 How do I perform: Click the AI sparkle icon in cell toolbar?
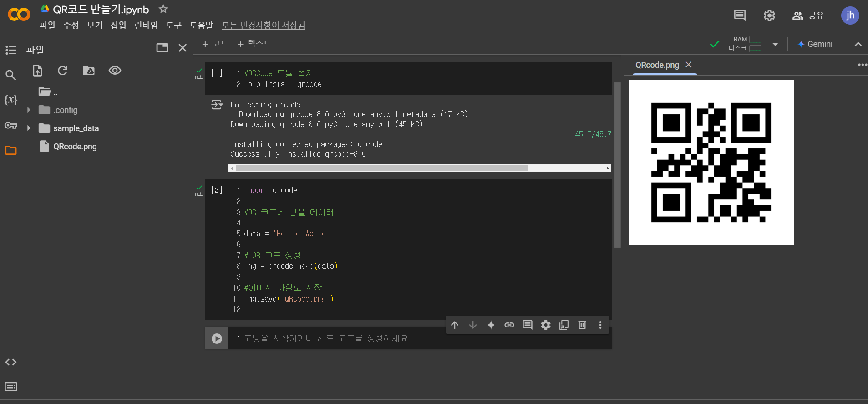[x=491, y=325]
